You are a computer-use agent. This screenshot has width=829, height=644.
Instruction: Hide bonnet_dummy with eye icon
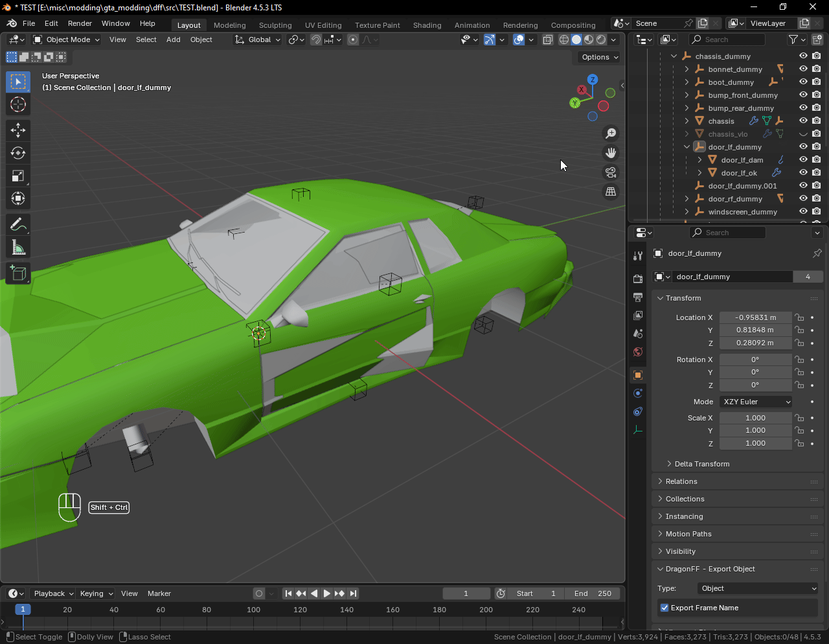coord(803,69)
